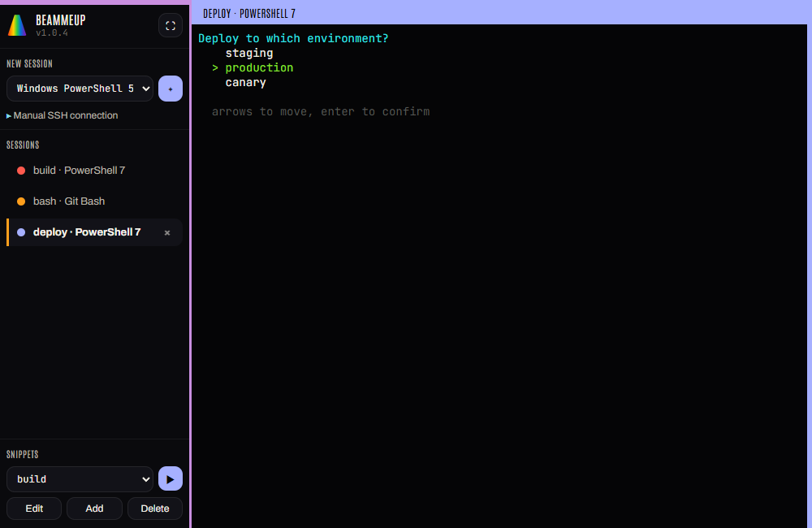Click the staging option in the terminal
Screen dimensions: 812x528
click(x=249, y=53)
